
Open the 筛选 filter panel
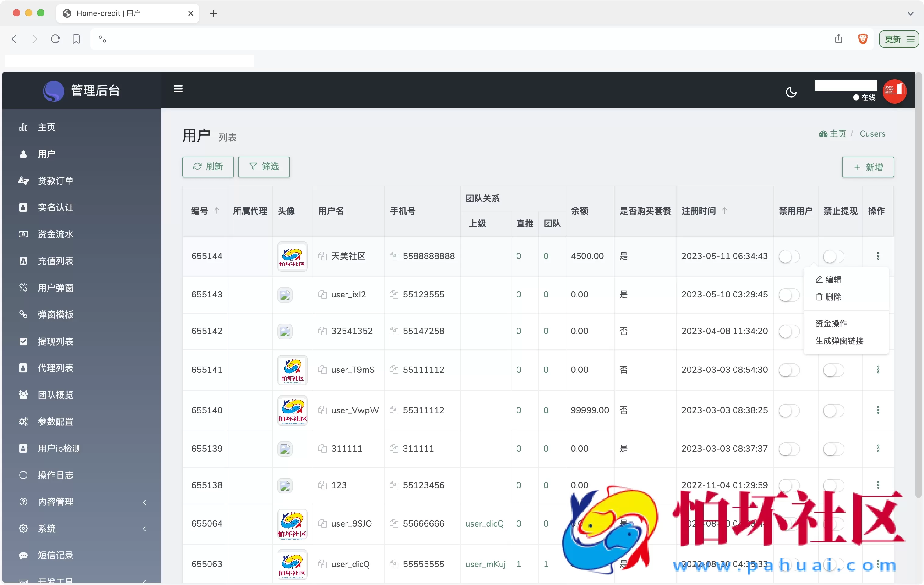(x=263, y=167)
